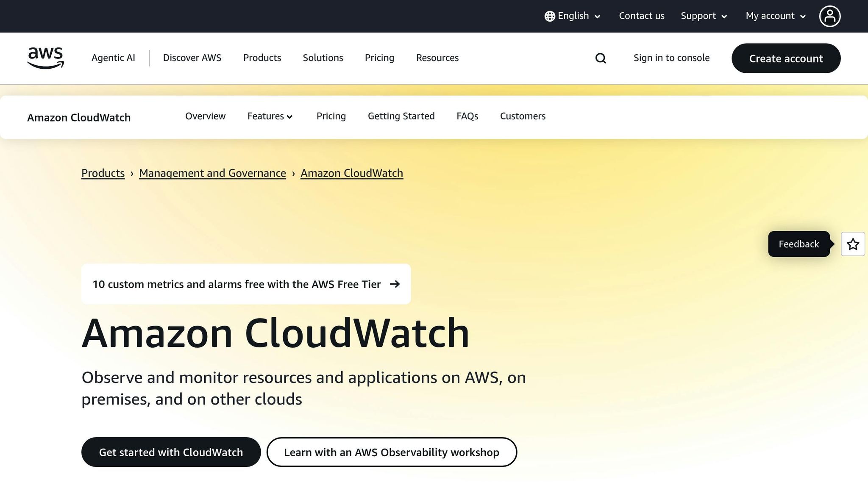Open the My account dropdown
This screenshot has height=488, width=868.
(x=776, y=16)
